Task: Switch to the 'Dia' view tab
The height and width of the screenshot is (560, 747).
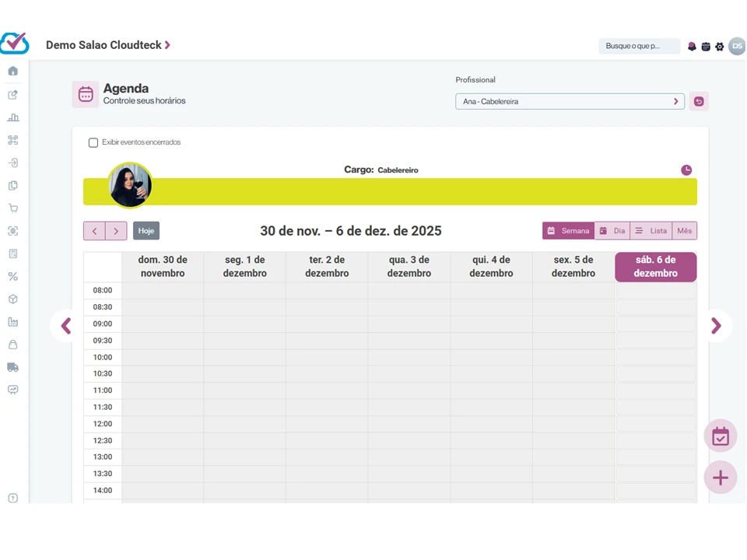Action: 612,231
